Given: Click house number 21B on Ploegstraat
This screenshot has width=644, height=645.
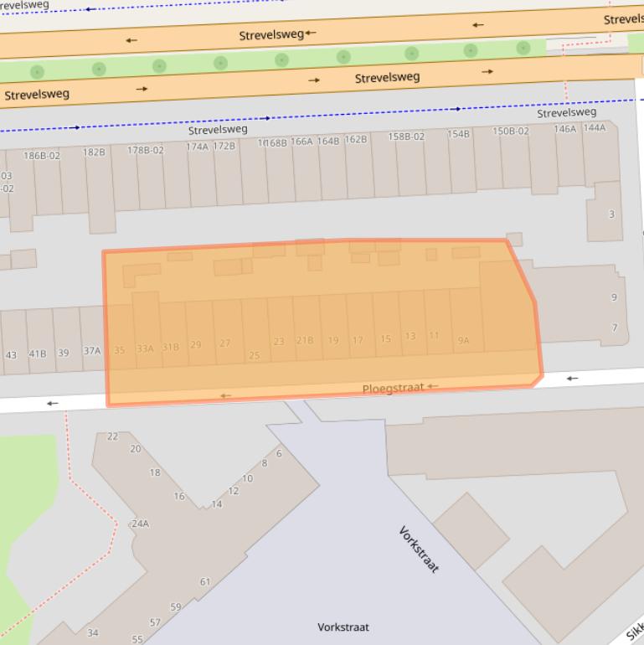Looking at the screenshot, I should tap(305, 340).
